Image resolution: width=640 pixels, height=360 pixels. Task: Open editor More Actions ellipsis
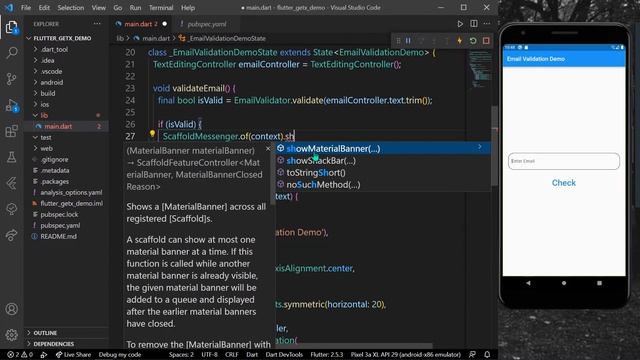(x=487, y=24)
